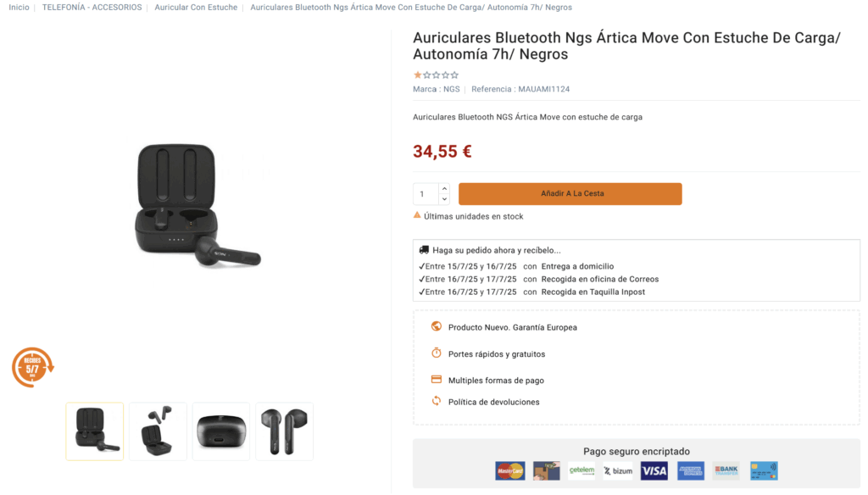Click the VISA payment icon
The width and height of the screenshot is (868, 495).
coord(654,471)
